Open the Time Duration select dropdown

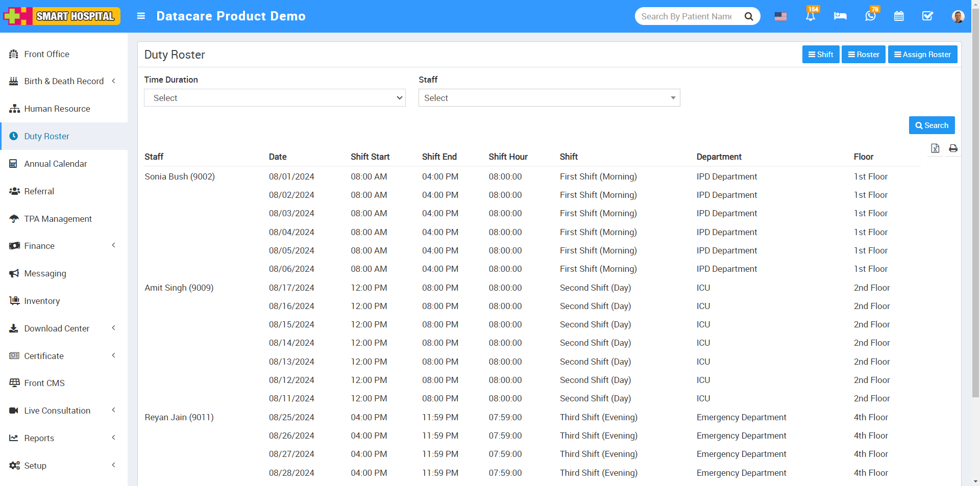(275, 97)
